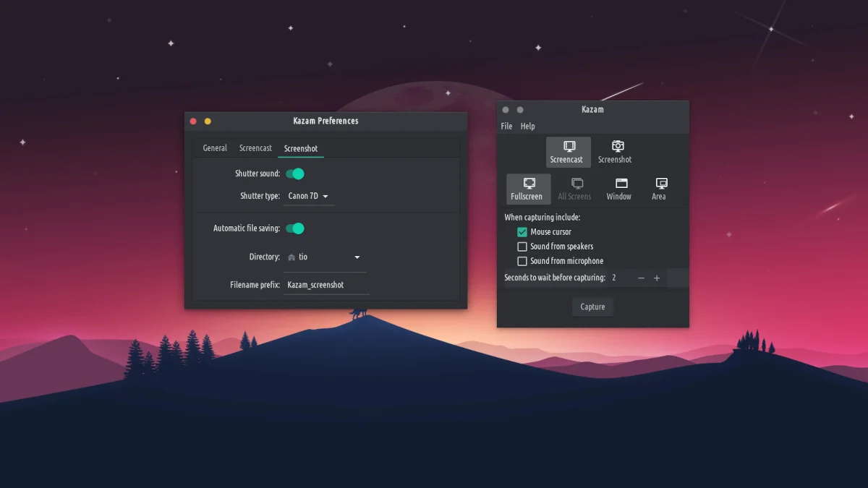The width and height of the screenshot is (868, 488).
Task: Turn off the Shutter sound switch
Action: [295, 174]
